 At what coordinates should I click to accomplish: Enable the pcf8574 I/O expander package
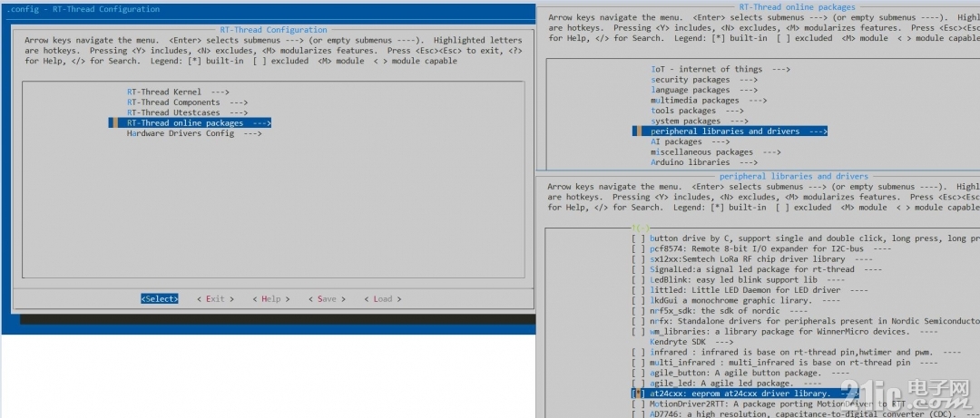[x=638, y=248]
